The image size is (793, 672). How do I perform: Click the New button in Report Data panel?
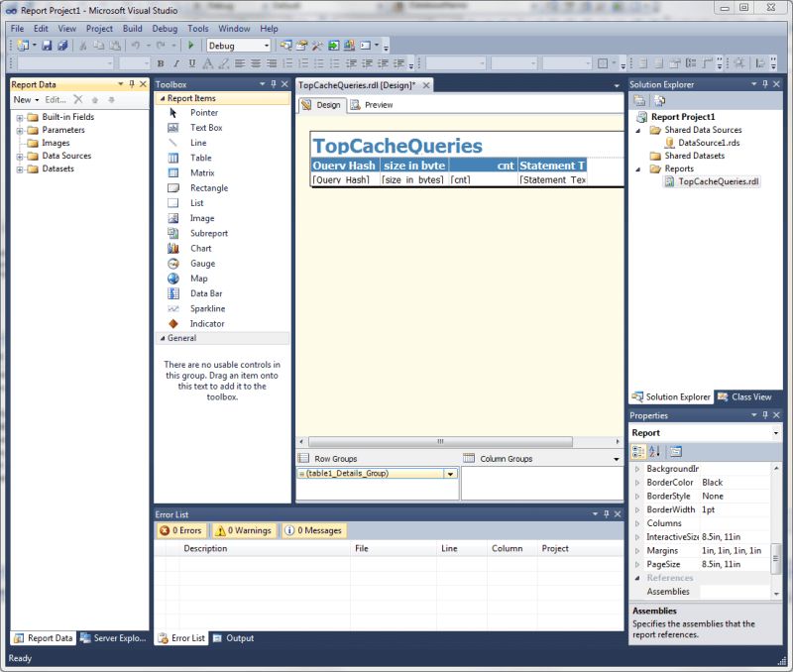pos(23,99)
